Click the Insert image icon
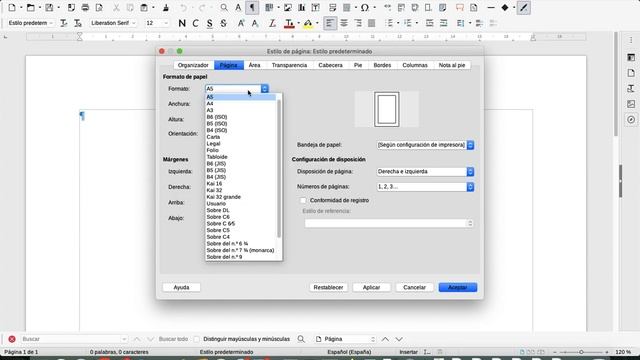 288,7
